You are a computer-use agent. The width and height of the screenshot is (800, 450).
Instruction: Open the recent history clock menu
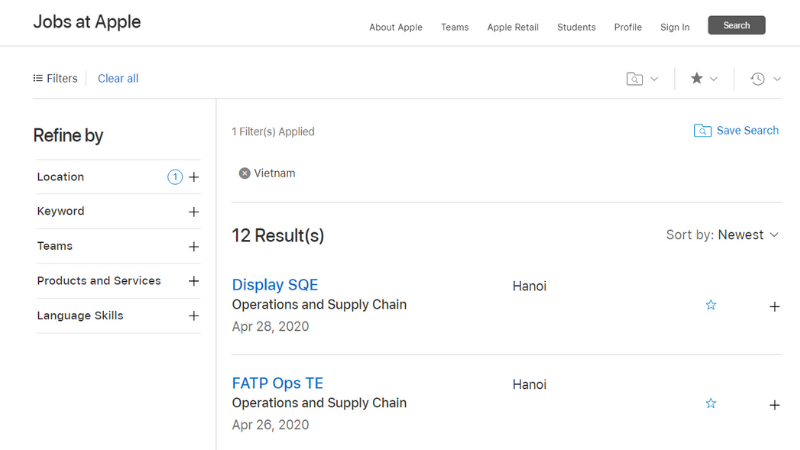[757, 79]
